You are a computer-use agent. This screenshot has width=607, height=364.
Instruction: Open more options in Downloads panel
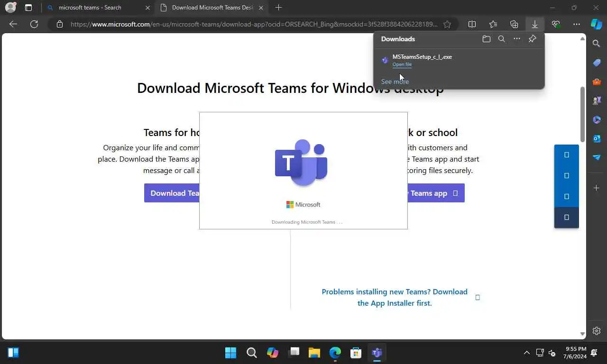517,39
